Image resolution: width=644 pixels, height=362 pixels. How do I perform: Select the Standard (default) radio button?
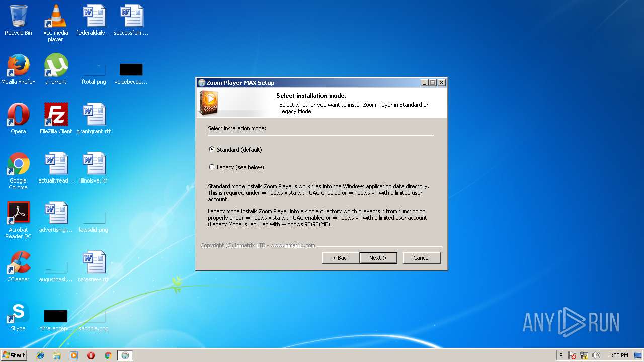[x=211, y=149]
